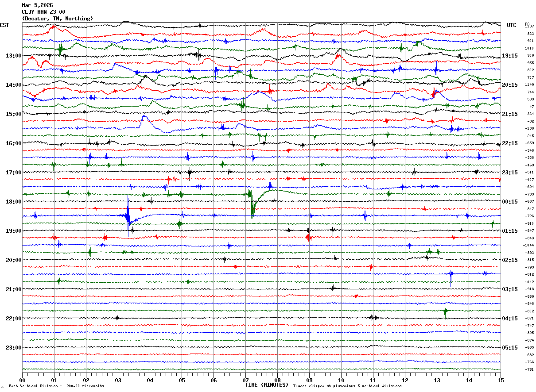536x392 pixels.
Task: Click the DC offset value 909
Action: (x=530, y=55)
